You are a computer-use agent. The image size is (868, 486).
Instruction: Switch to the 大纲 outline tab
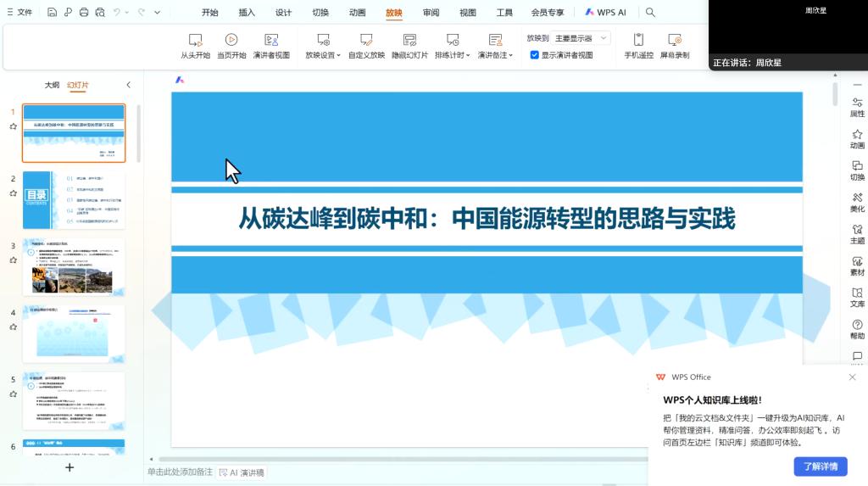click(53, 85)
